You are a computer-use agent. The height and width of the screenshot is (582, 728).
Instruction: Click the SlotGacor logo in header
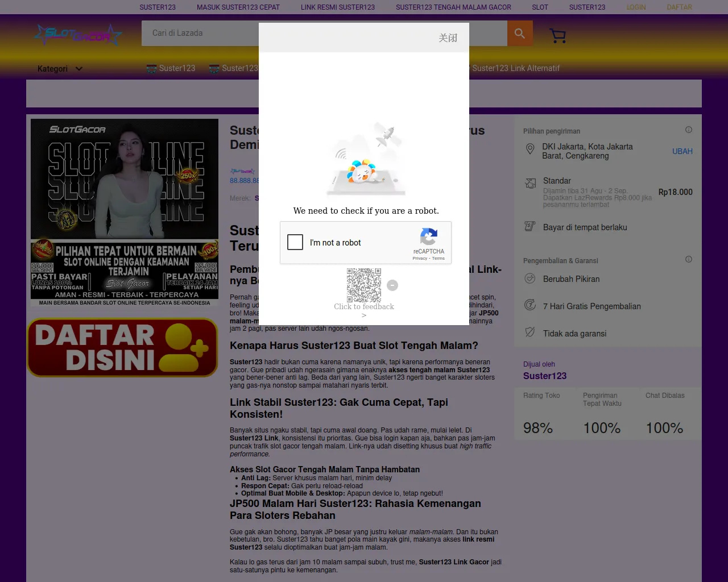click(78, 35)
